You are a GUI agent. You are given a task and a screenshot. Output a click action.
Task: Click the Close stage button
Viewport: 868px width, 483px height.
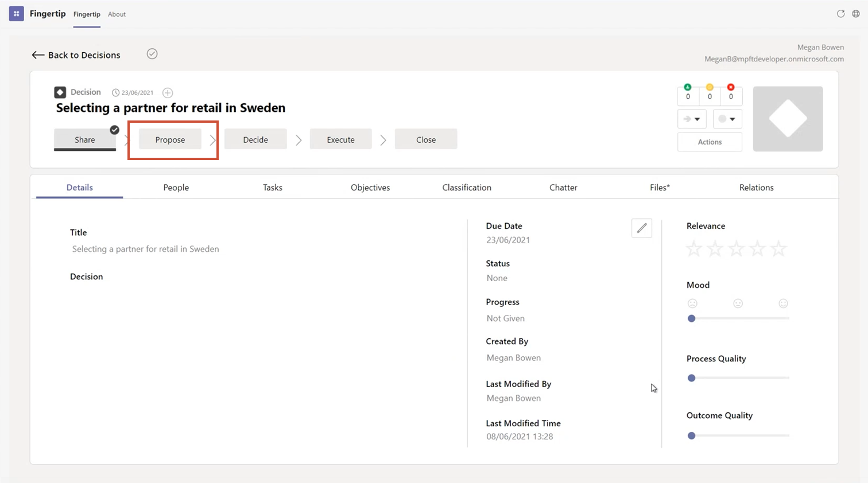426,139
